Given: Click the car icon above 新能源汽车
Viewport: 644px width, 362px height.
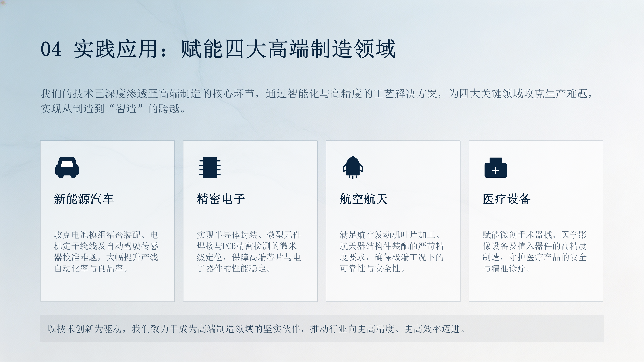Looking at the screenshot, I should click(x=67, y=167).
